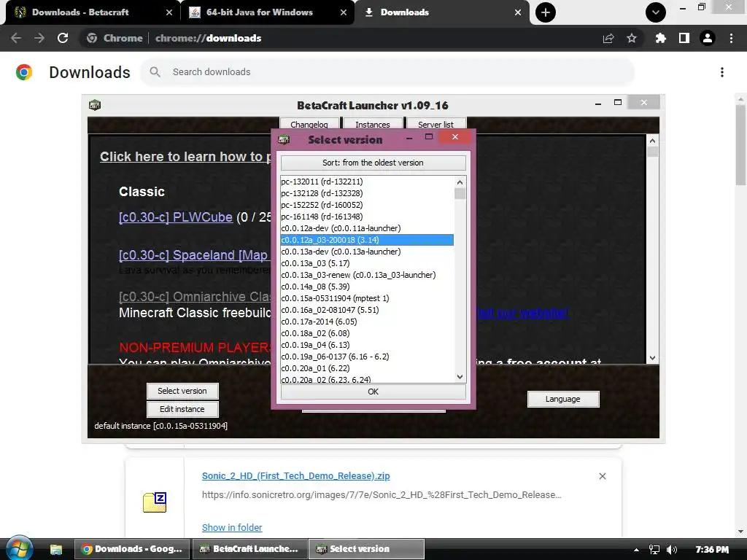Select version c0.0.15a-05311904 (mptest 1)
This screenshot has width=747, height=560.
367,298
